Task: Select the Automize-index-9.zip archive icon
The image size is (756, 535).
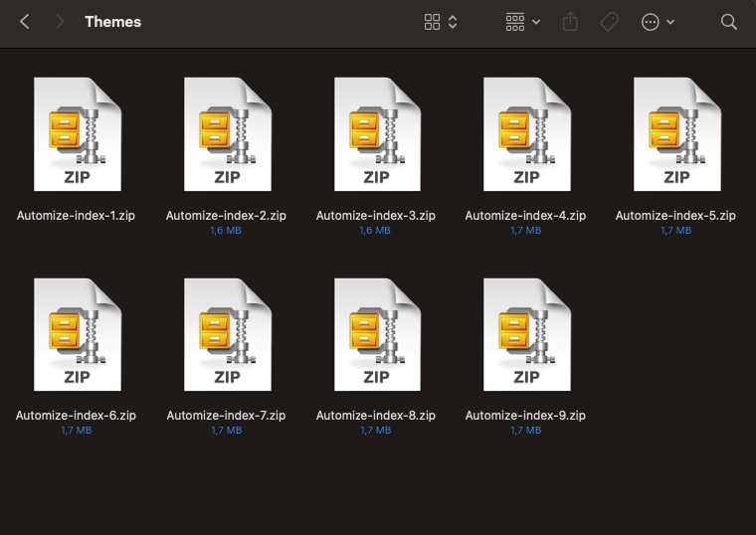Action: [526, 334]
